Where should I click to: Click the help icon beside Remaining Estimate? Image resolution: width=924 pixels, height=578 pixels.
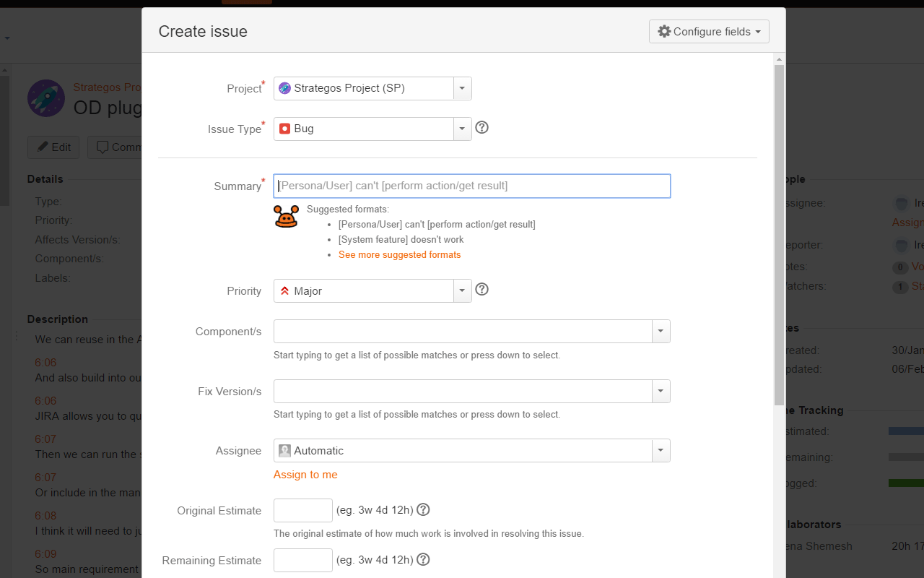[x=423, y=559]
